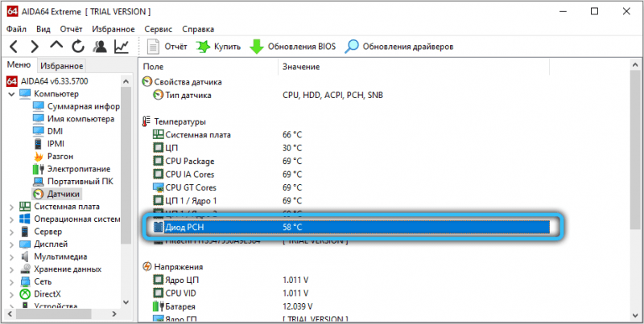Click the Значение column header
Screen dimensions: 644x324
coord(414,67)
